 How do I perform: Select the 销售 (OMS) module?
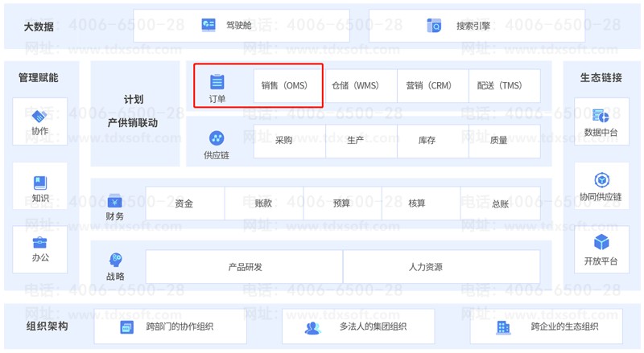[x=285, y=86]
